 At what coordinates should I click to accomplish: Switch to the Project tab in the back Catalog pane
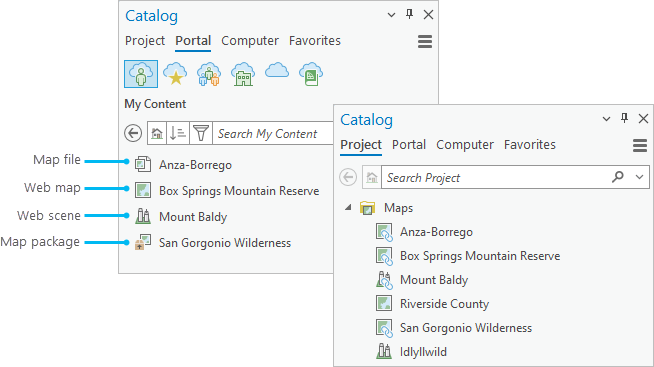(x=145, y=41)
